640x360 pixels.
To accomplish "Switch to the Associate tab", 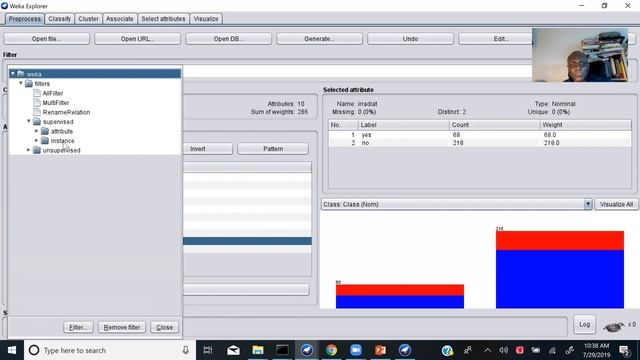I will 120,19.
